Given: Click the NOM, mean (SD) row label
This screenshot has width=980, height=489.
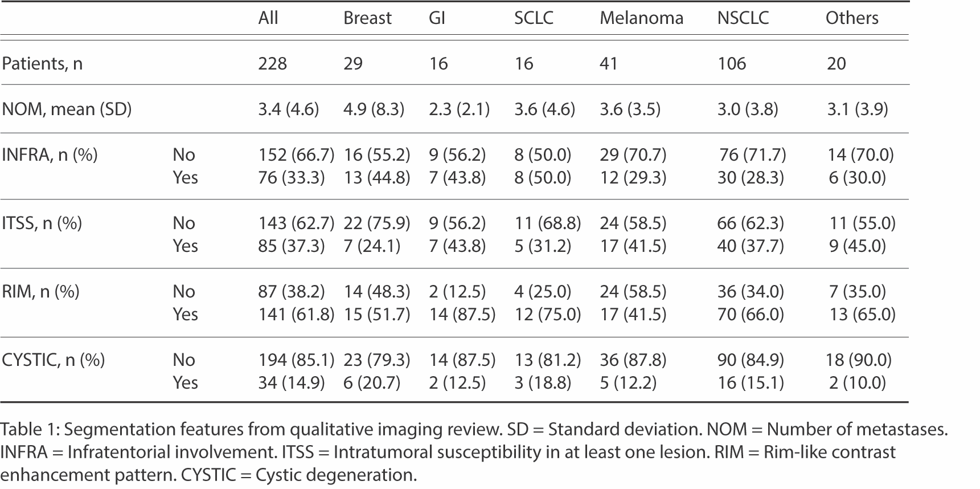Looking at the screenshot, I should coord(67,109).
